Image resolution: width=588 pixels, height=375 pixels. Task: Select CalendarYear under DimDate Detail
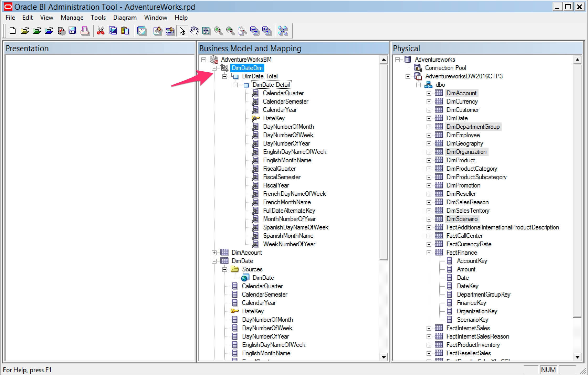280,110
